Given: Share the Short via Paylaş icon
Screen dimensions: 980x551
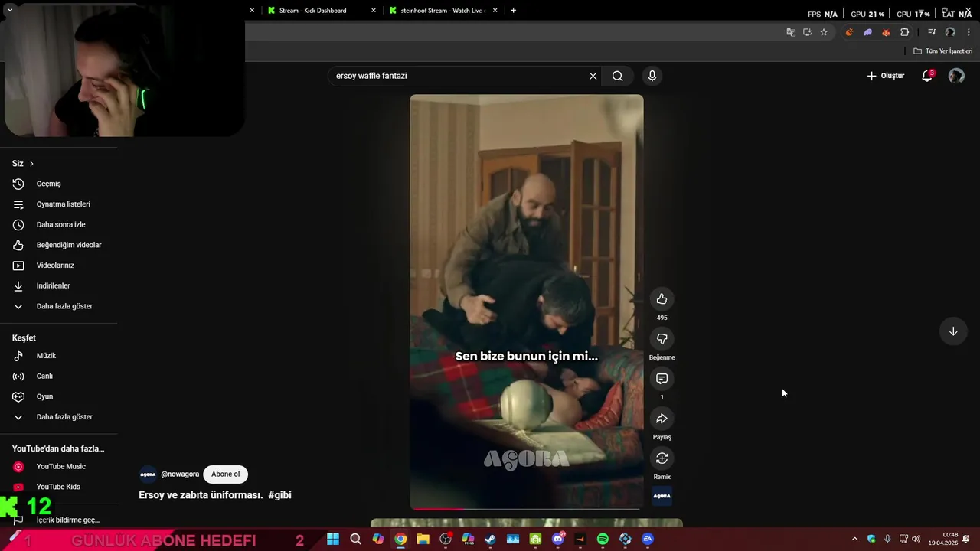Looking at the screenshot, I should (x=661, y=419).
